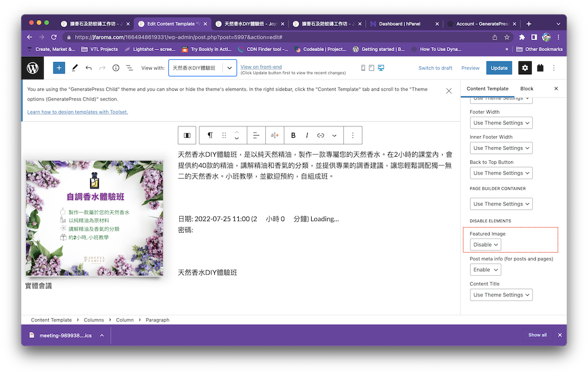Image resolution: width=588 pixels, height=374 pixels.
Task: Open the VTL Projects bookmark folder
Action: pos(99,49)
